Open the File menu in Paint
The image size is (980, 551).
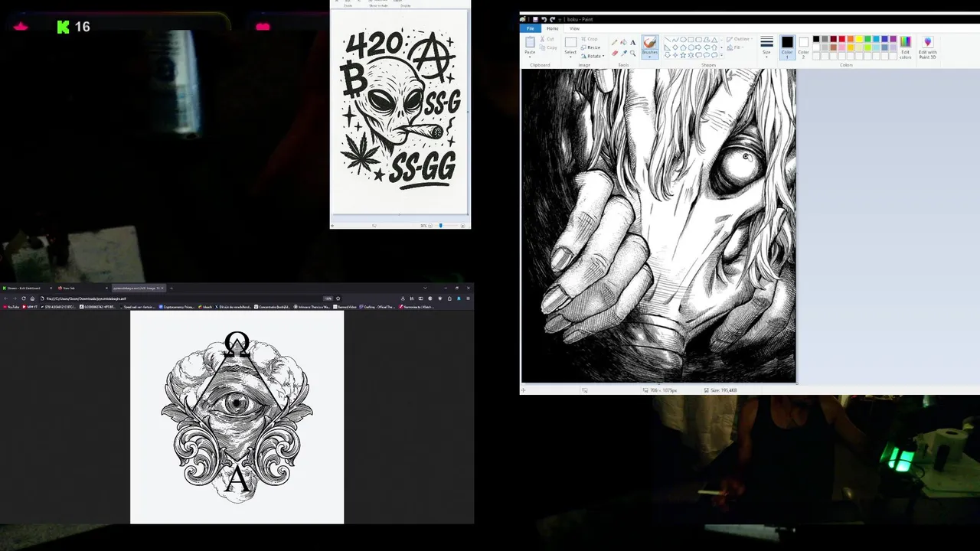tap(530, 28)
